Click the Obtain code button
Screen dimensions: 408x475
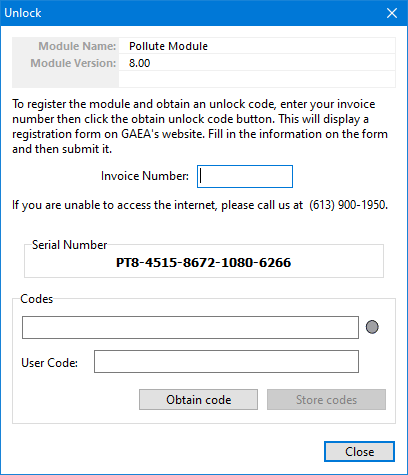(198, 400)
